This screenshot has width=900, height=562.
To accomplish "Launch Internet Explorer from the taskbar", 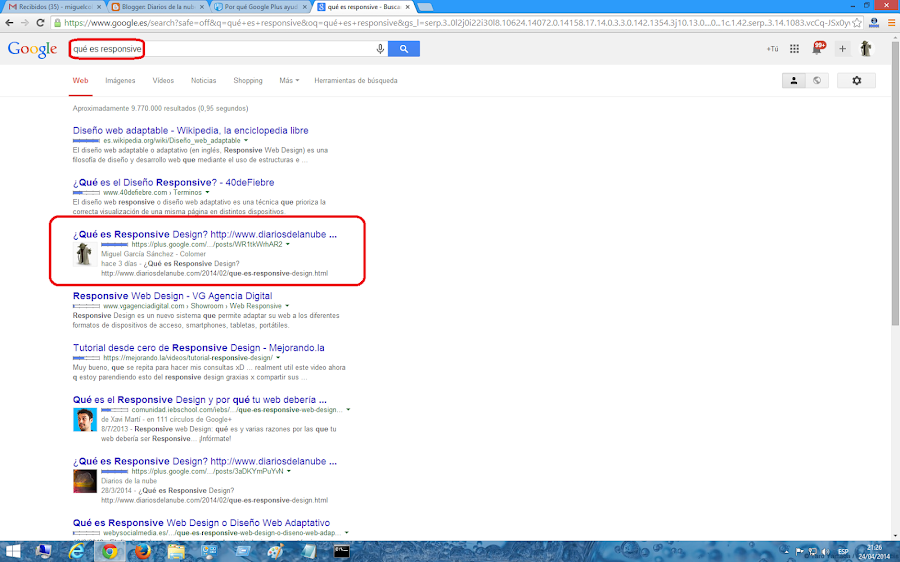I will pyautogui.click(x=77, y=552).
